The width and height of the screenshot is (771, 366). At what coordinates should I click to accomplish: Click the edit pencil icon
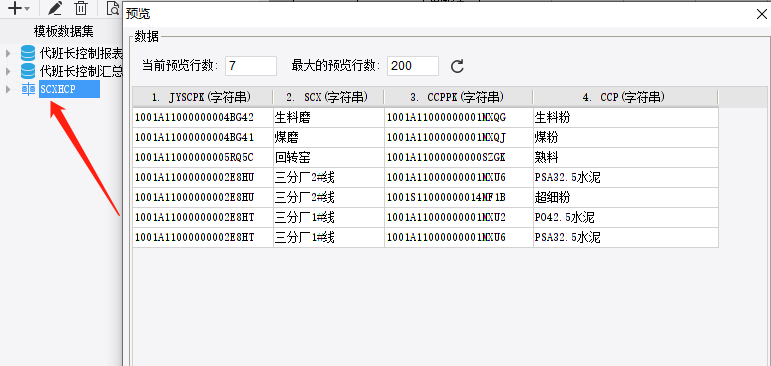coord(56,8)
